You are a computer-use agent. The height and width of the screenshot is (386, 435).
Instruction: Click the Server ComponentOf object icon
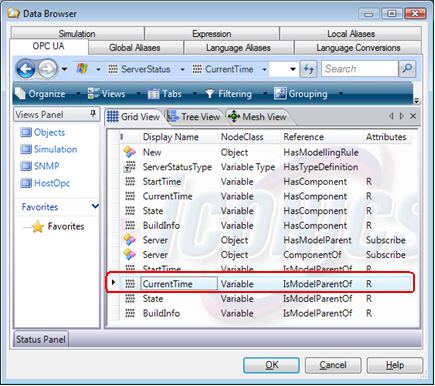click(130, 255)
